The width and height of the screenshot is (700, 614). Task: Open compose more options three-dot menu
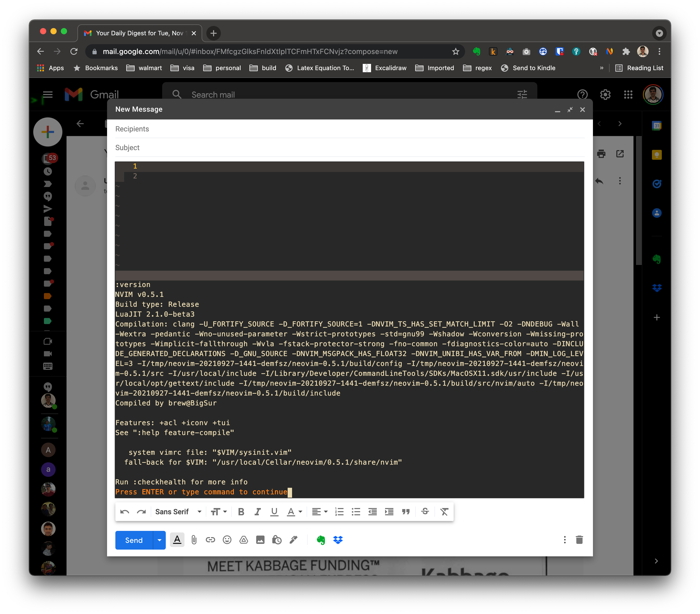click(x=565, y=540)
